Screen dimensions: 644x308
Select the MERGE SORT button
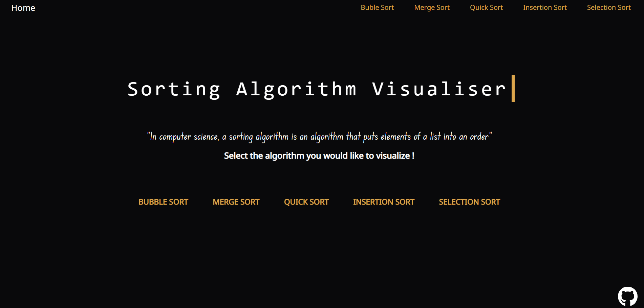(236, 202)
